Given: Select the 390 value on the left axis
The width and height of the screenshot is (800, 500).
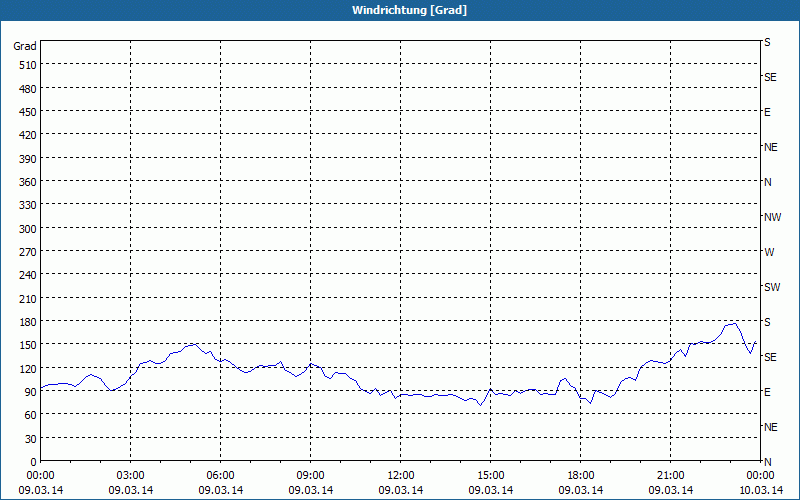Looking at the screenshot, I should [28, 159].
